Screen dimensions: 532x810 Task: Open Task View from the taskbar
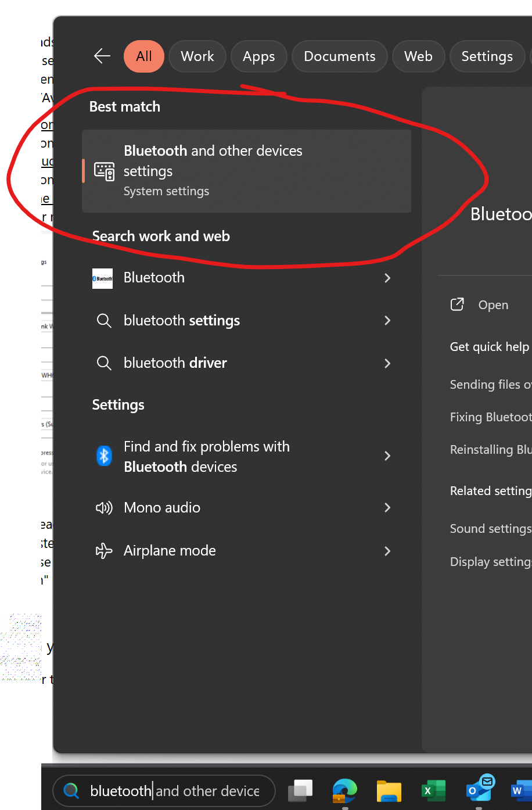click(300, 791)
